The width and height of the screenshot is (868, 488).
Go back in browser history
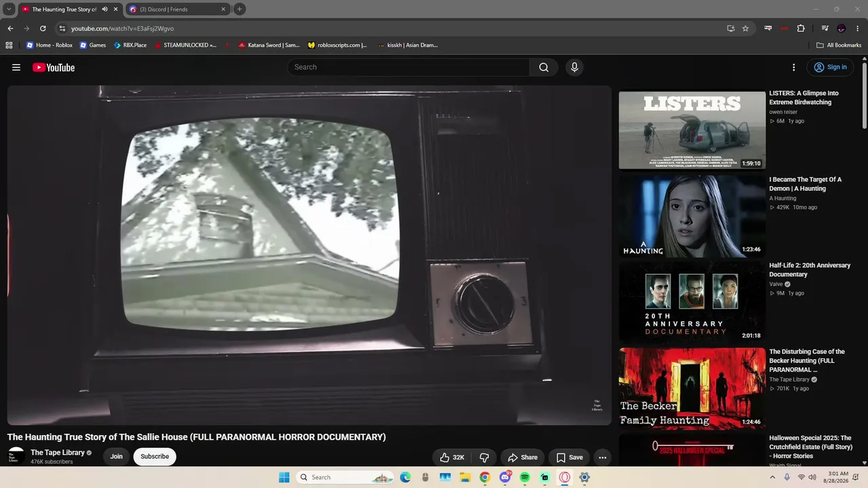[10, 28]
